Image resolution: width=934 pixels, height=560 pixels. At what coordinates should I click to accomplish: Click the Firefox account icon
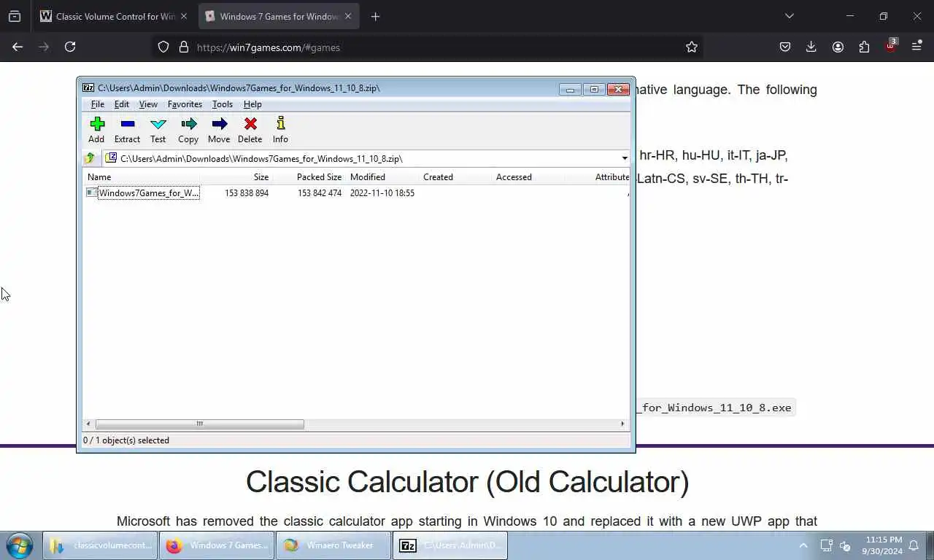coord(838,47)
